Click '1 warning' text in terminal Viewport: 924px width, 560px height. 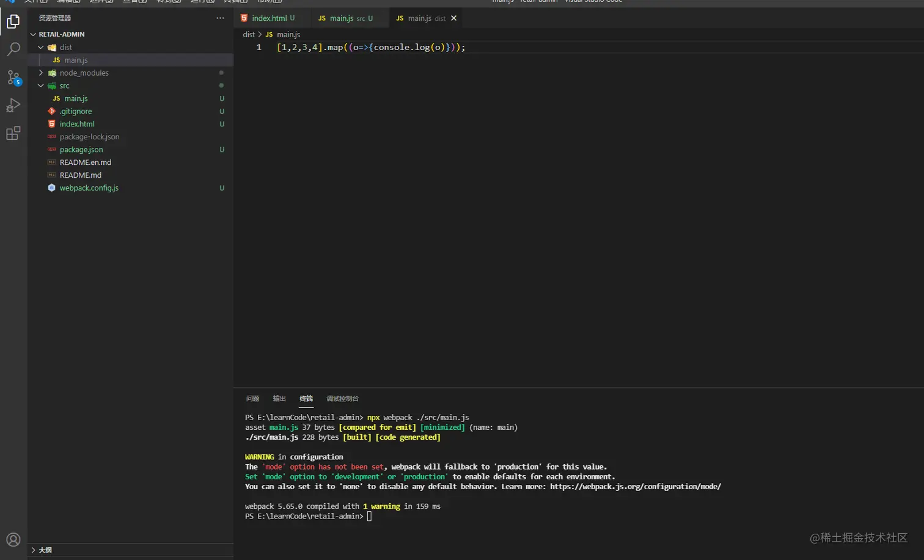381,506
